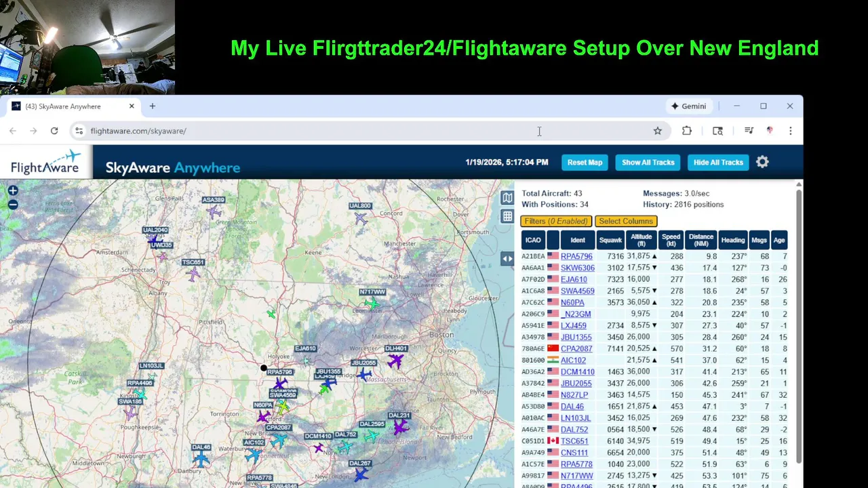Sort table by Age column header
Viewport: 868px width, 488px height.
[x=779, y=240]
